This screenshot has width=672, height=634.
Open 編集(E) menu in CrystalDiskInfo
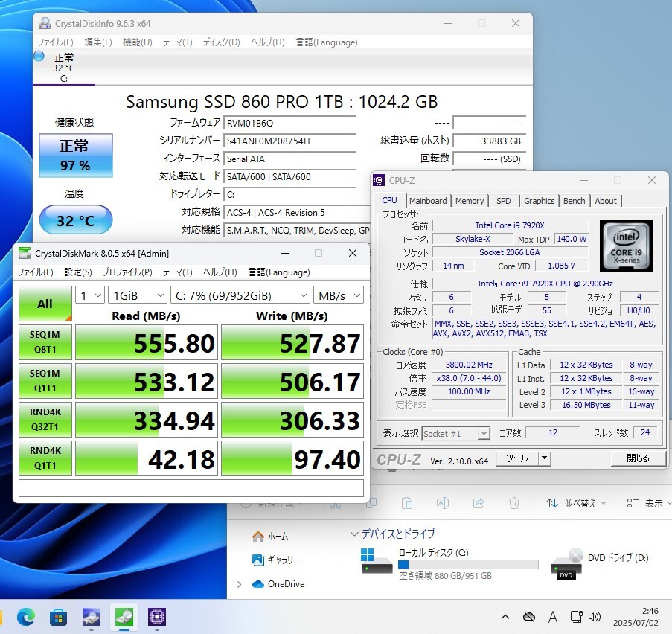pyautogui.click(x=98, y=42)
